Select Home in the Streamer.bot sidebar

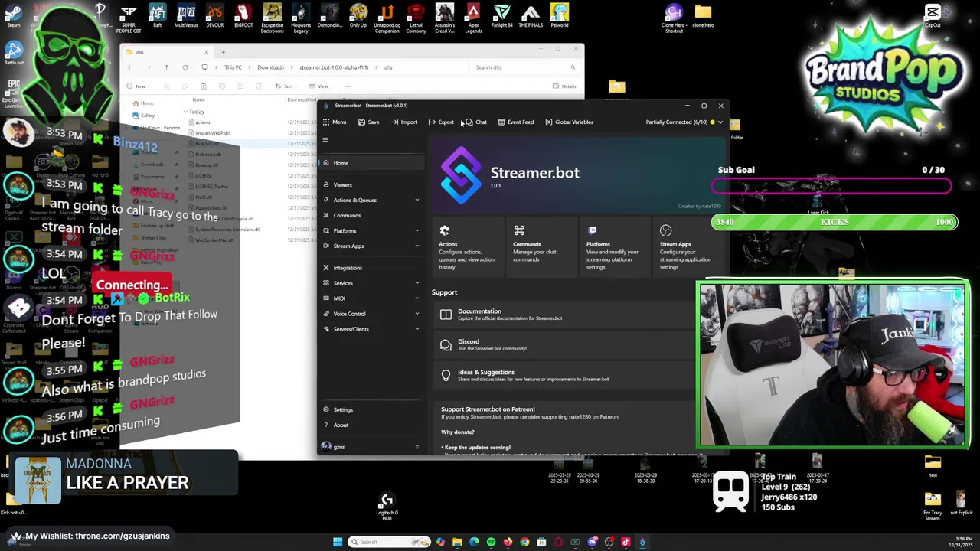coord(373,163)
